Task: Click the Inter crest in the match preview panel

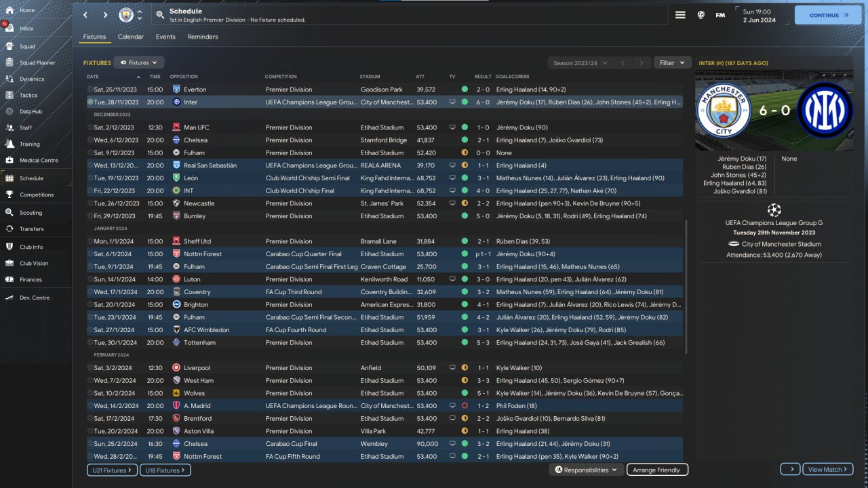Action: (825, 109)
